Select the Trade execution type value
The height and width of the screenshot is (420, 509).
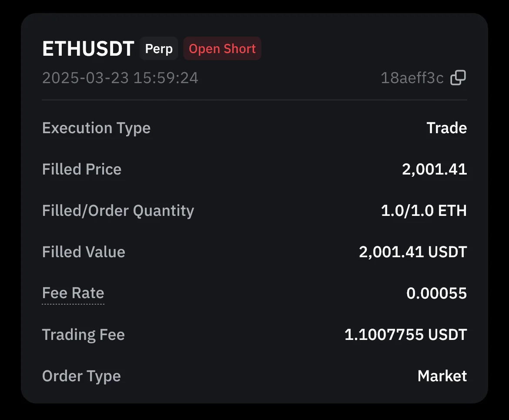[446, 128]
